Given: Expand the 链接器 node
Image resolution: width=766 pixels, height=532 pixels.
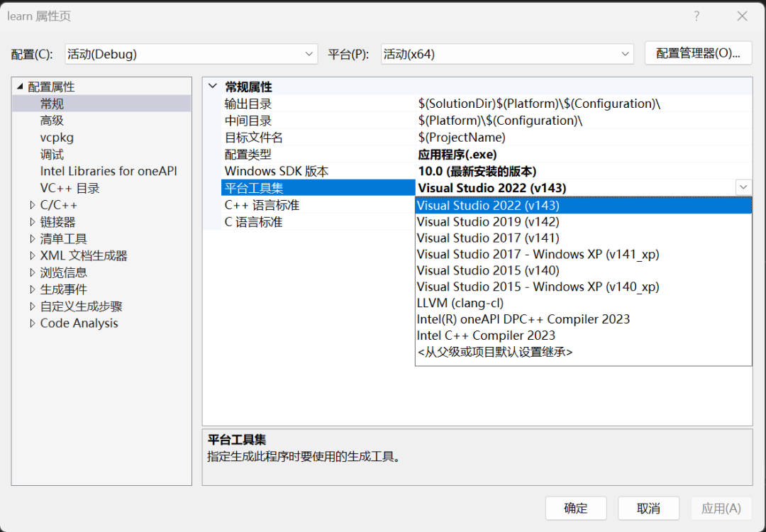Looking at the screenshot, I should (x=32, y=221).
